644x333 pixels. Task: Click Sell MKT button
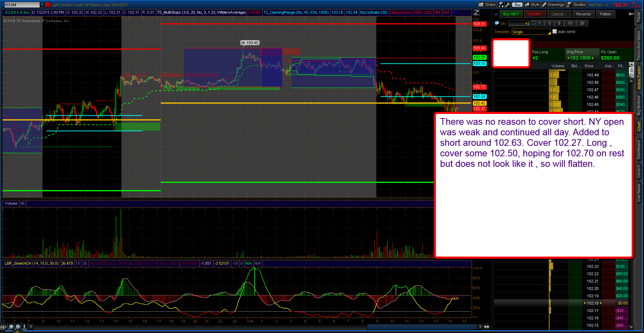(x=535, y=14)
